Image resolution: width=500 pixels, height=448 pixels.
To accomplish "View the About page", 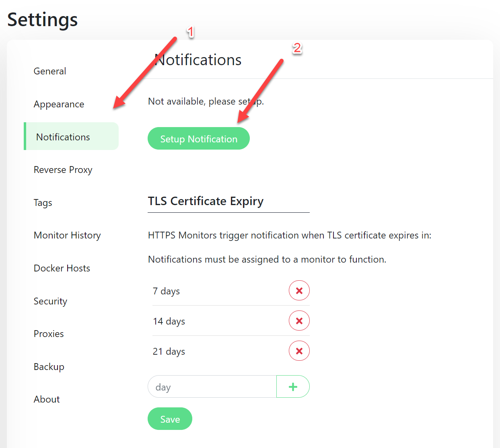I will [x=47, y=399].
